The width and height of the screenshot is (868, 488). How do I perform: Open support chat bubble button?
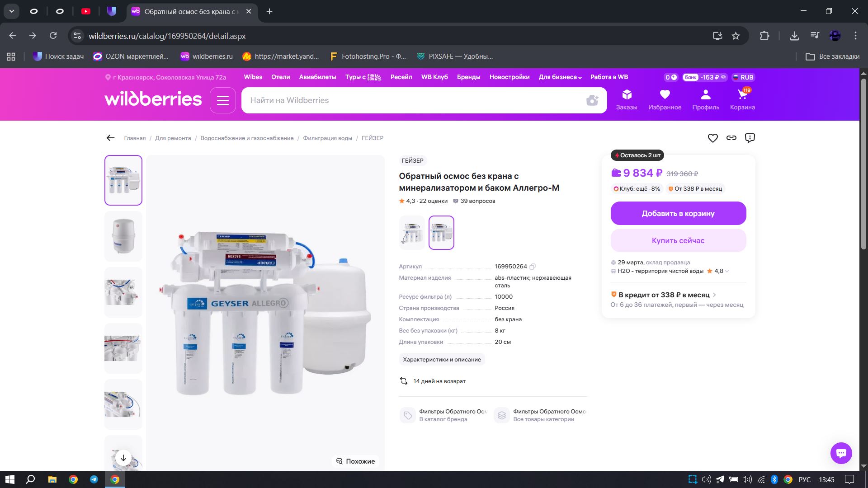[x=841, y=453]
